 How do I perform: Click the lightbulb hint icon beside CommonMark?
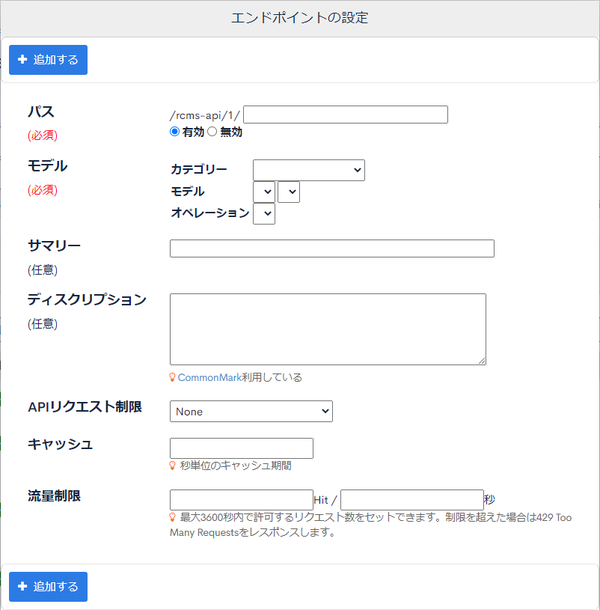point(172,377)
